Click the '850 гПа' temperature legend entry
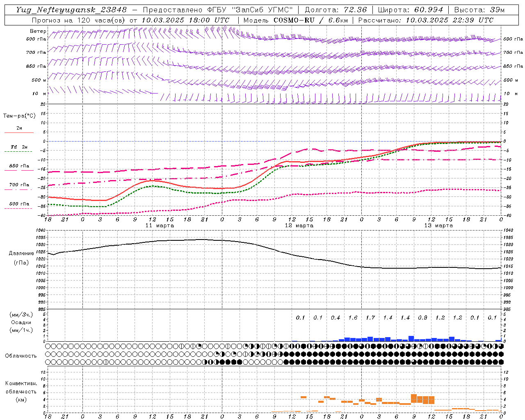525x420 pixels. tap(19, 166)
